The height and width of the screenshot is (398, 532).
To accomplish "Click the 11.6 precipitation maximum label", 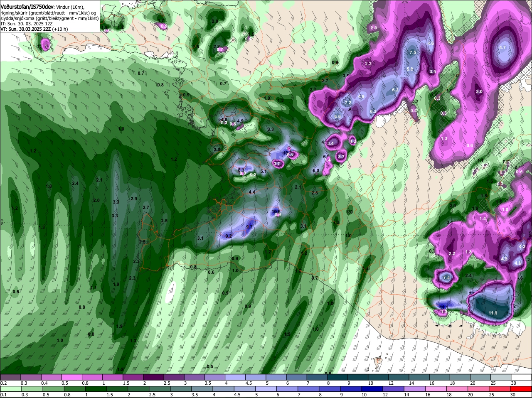I will click(493, 313).
